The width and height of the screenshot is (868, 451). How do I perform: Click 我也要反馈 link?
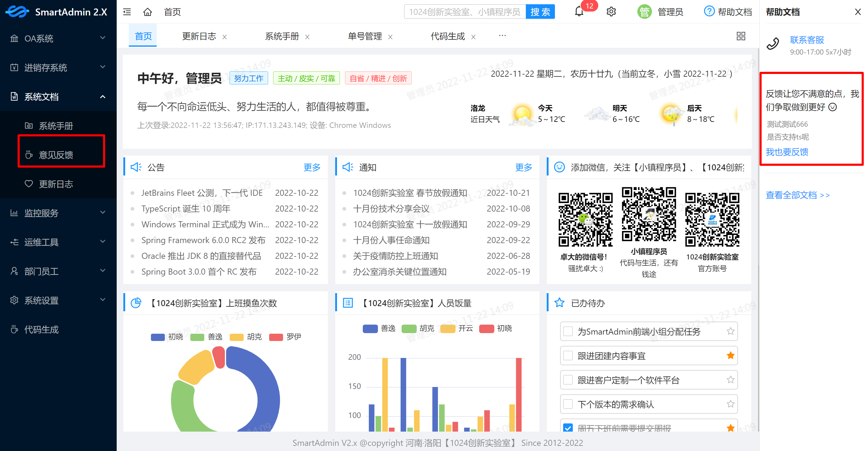pyautogui.click(x=787, y=152)
